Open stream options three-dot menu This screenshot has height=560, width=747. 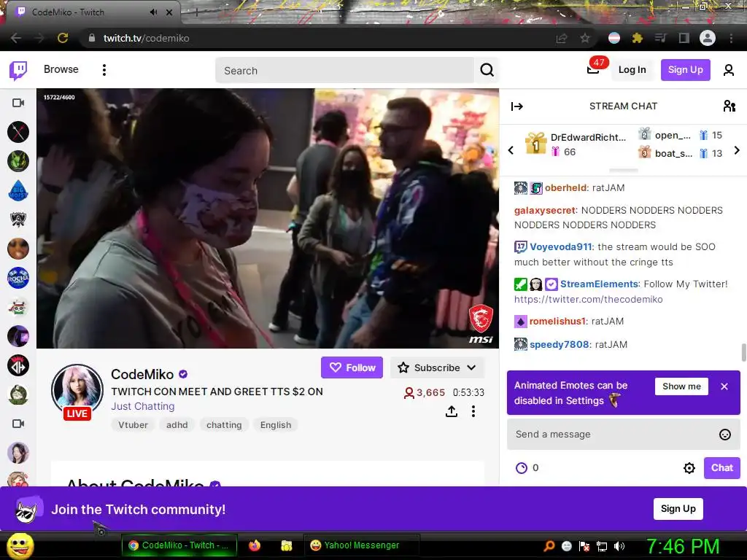[473, 411]
